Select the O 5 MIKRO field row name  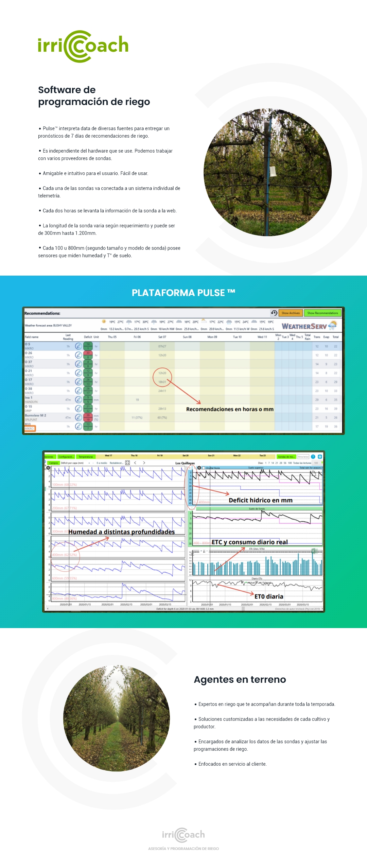click(29, 346)
